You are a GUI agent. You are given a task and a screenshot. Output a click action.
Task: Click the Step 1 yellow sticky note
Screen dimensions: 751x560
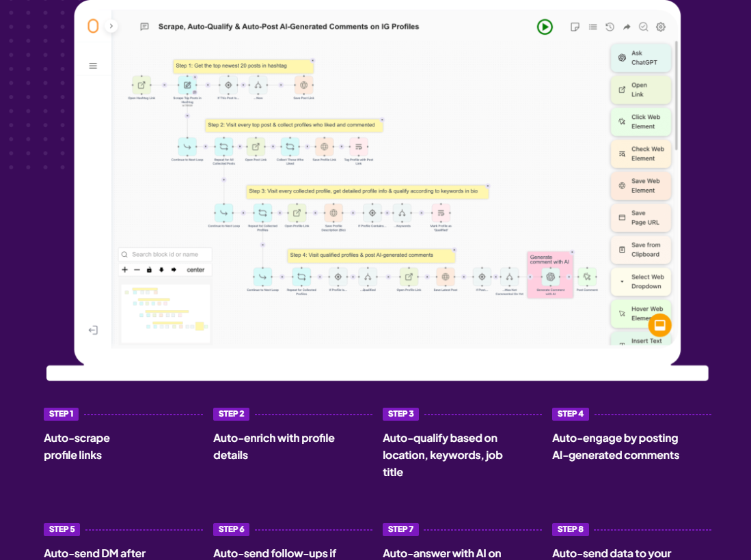pyautogui.click(x=243, y=66)
